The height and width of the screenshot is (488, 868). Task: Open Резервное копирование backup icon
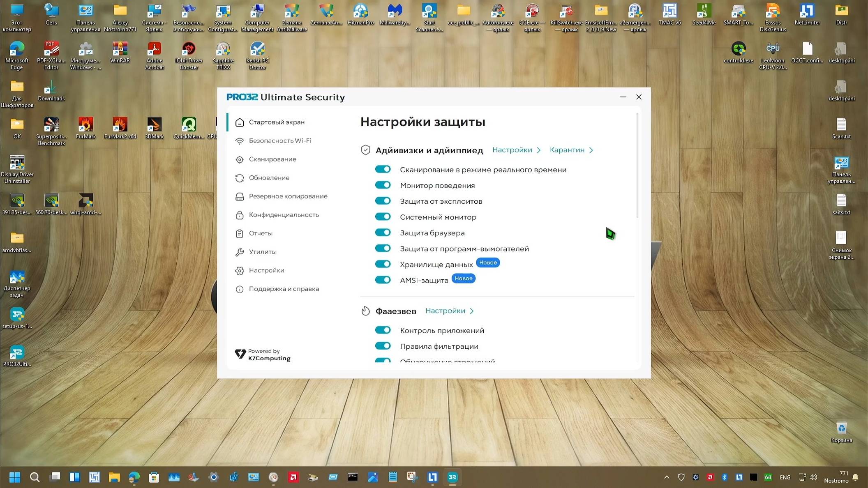[240, 196]
